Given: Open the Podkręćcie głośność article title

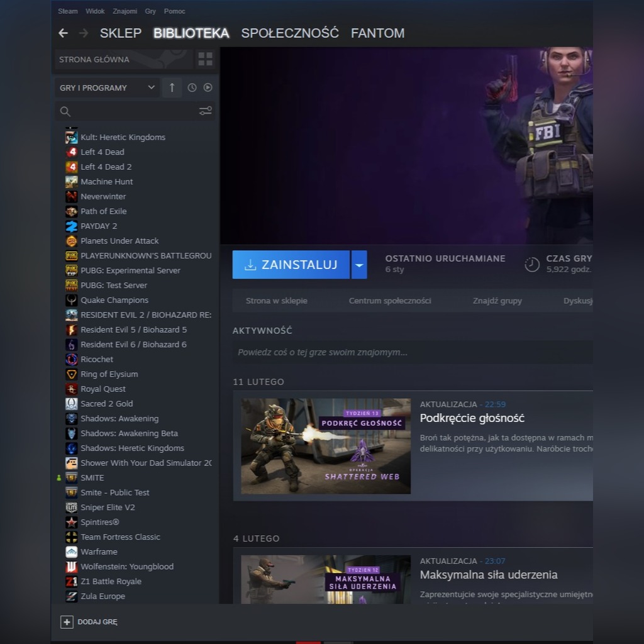Looking at the screenshot, I should coord(472,418).
